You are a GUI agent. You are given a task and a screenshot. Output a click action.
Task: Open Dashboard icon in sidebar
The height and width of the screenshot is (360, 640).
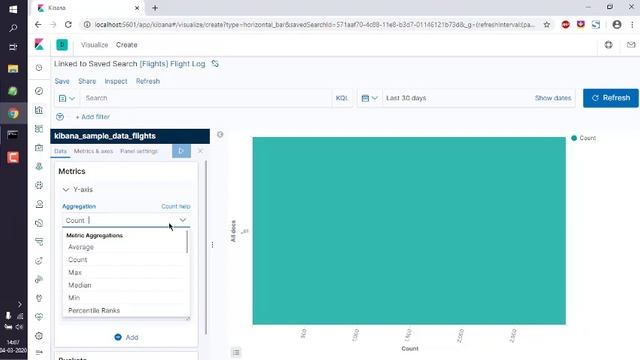(x=39, y=129)
